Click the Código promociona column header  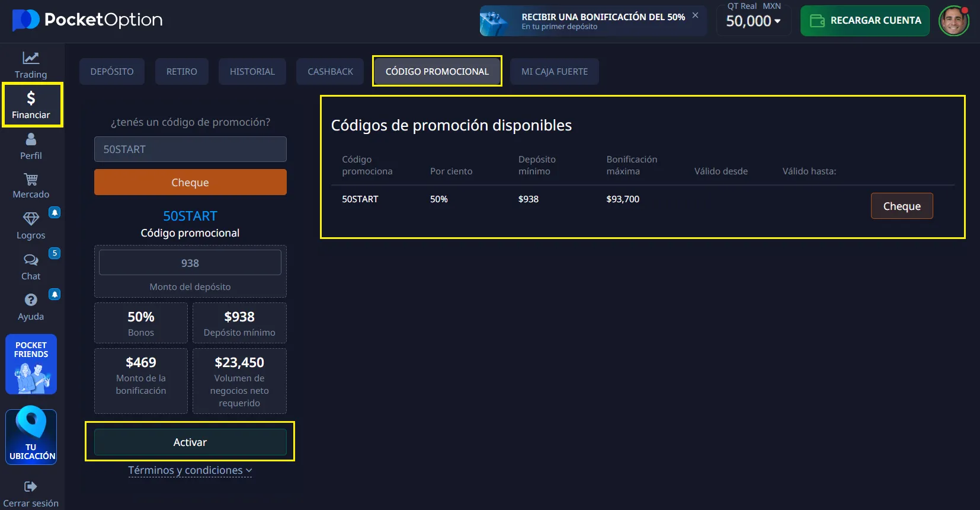coord(367,165)
